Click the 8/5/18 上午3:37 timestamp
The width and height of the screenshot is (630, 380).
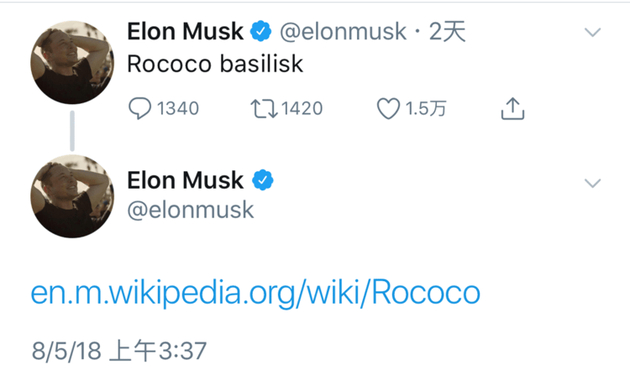pyautogui.click(x=119, y=351)
